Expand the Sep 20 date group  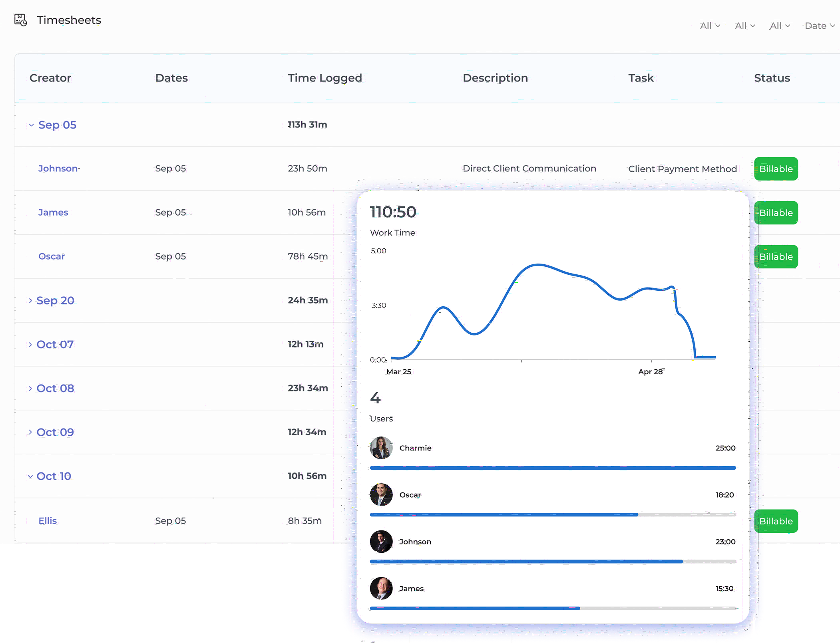pyautogui.click(x=30, y=300)
